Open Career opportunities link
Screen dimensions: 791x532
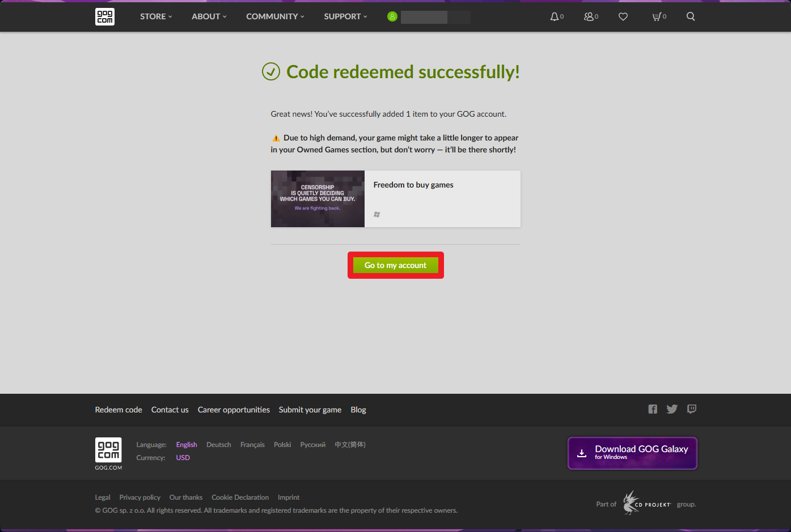[234, 410]
